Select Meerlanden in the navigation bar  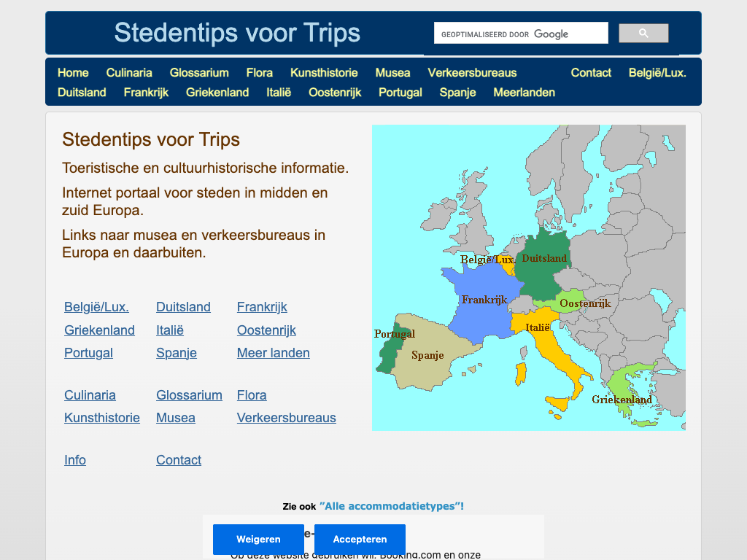tap(524, 92)
